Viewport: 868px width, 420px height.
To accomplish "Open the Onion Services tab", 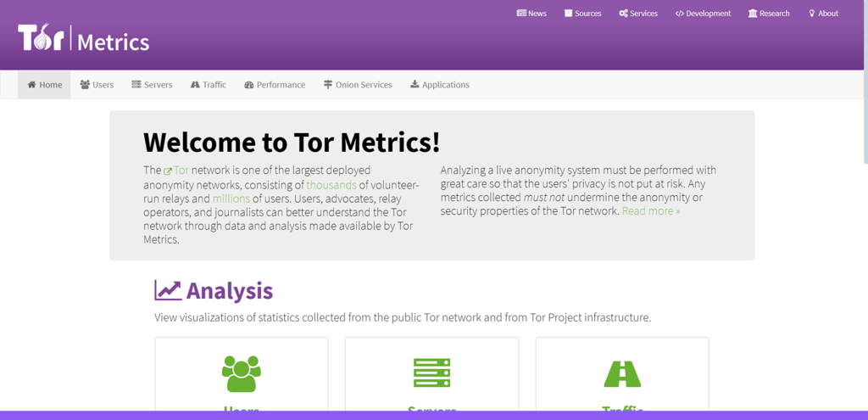I will (358, 85).
